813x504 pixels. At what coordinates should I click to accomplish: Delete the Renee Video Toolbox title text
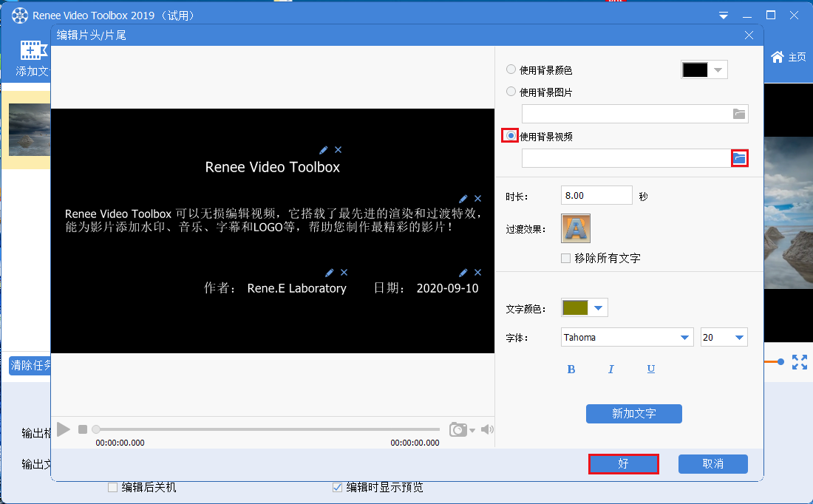[x=338, y=150]
